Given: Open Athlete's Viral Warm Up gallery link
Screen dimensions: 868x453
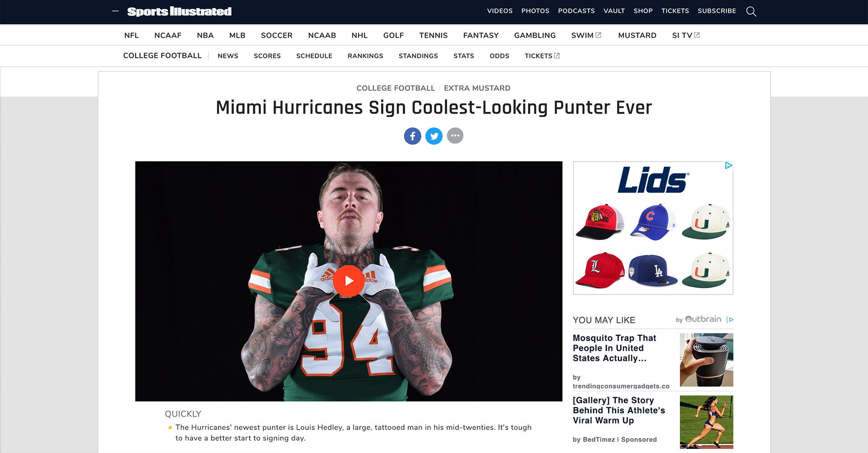Looking at the screenshot, I should [x=618, y=411].
